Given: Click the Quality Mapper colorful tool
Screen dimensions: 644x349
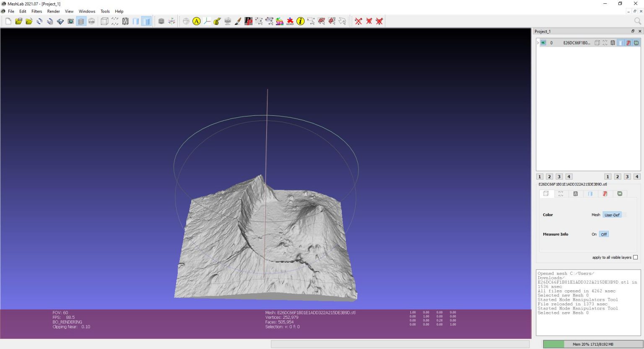Looking at the screenshot, I should point(280,21).
